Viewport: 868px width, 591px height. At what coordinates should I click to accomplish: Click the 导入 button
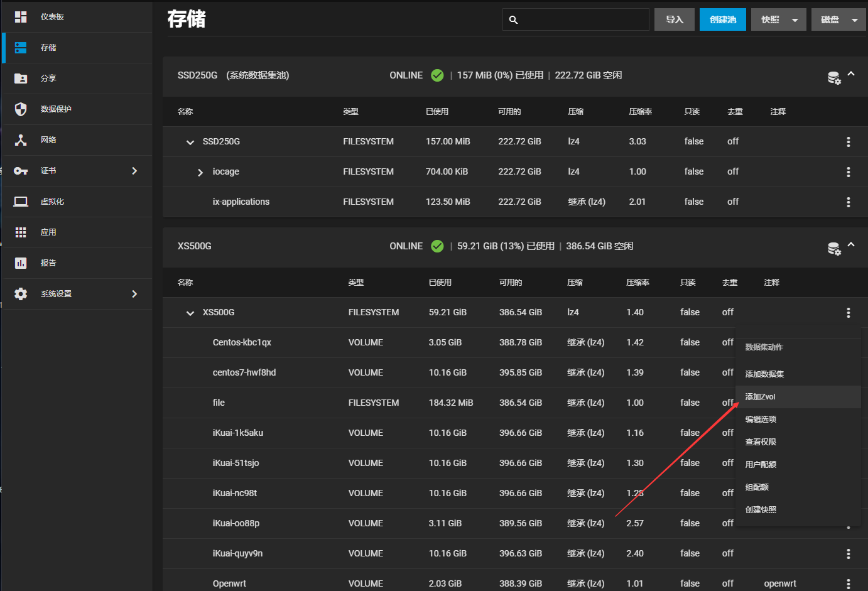tap(675, 19)
